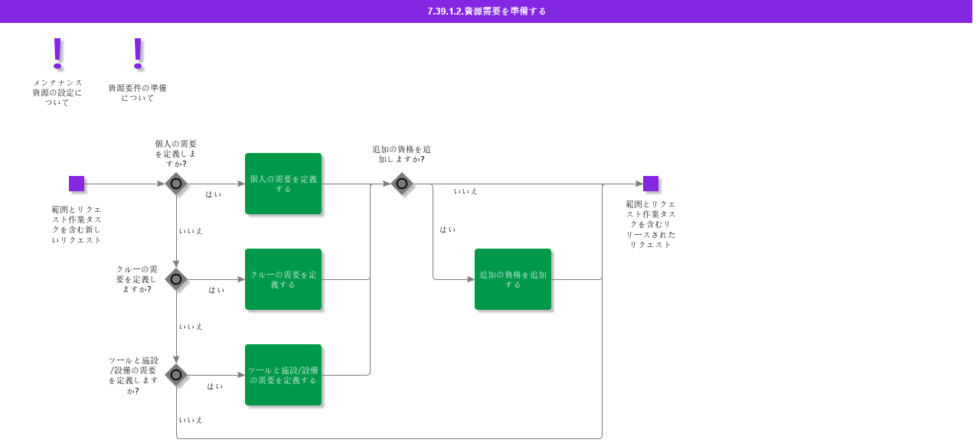Click the end event caption リリースされたリクエスト
This screenshot has width=980, height=446.
651,224
